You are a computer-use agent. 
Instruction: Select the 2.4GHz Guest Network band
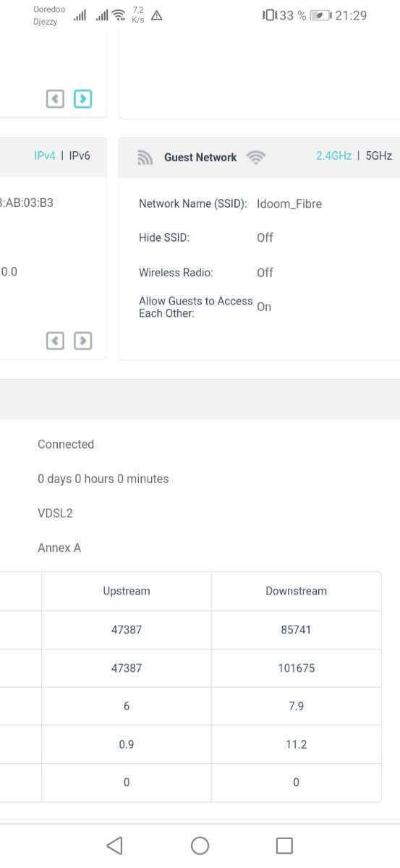tap(333, 156)
